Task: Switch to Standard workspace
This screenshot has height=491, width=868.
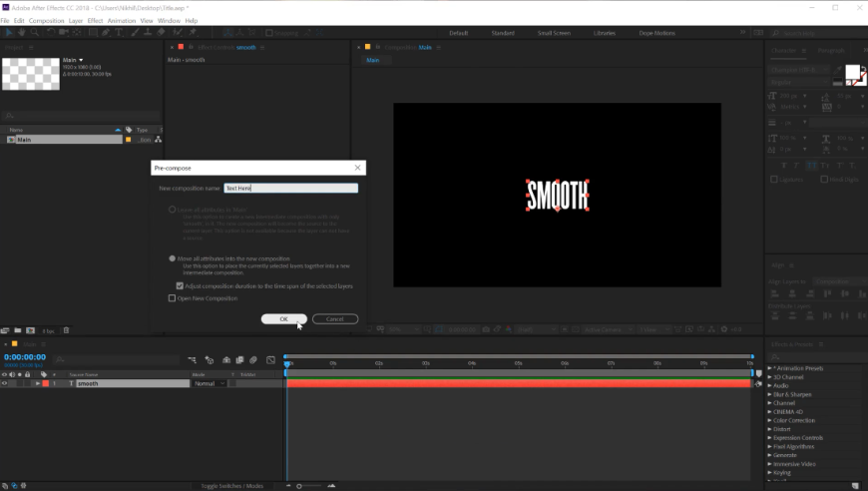Action: [503, 33]
